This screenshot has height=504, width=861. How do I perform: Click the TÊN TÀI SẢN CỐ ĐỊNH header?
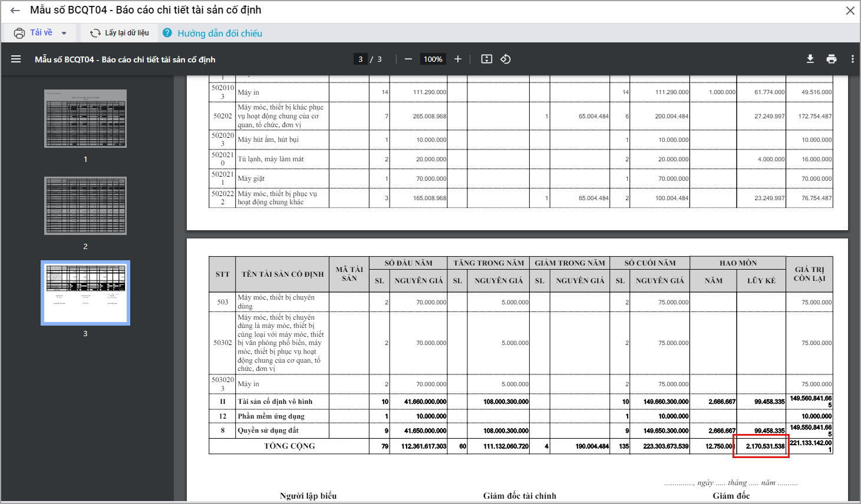click(x=283, y=274)
